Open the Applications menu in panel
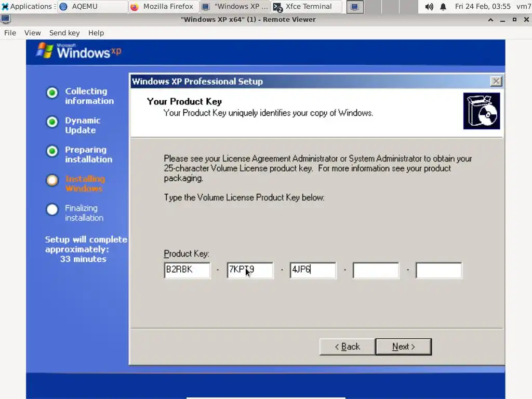 (28, 6)
